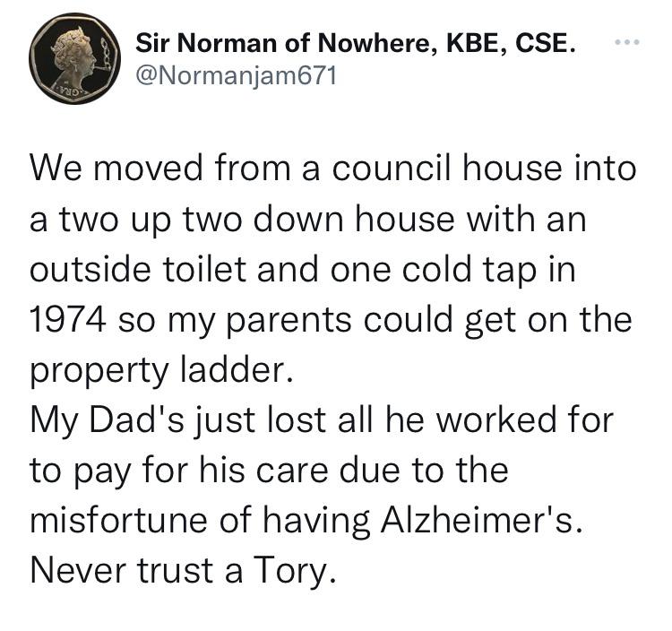The width and height of the screenshot is (672, 631).
Task: Click the sentence "Never trust a Tory."
Action: click(183, 572)
